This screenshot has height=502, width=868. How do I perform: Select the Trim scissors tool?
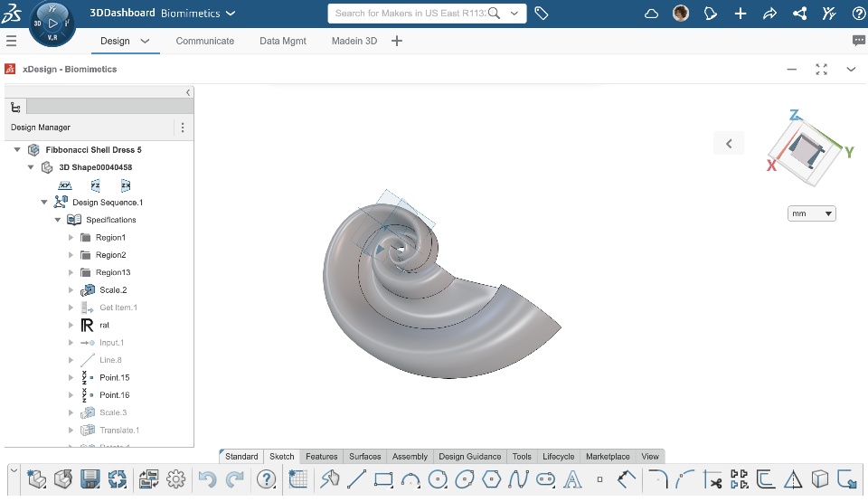click(712, 479)
